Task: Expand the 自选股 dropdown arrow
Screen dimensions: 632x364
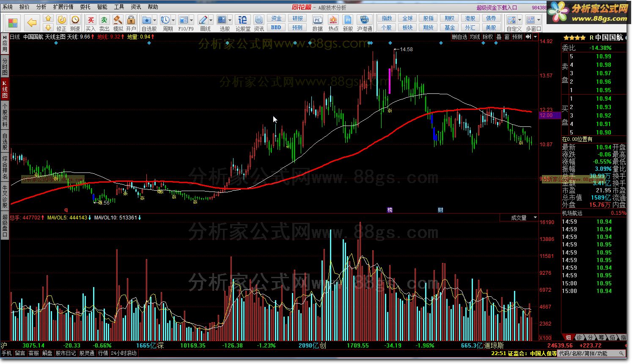Action: click(x=155, y=20)
